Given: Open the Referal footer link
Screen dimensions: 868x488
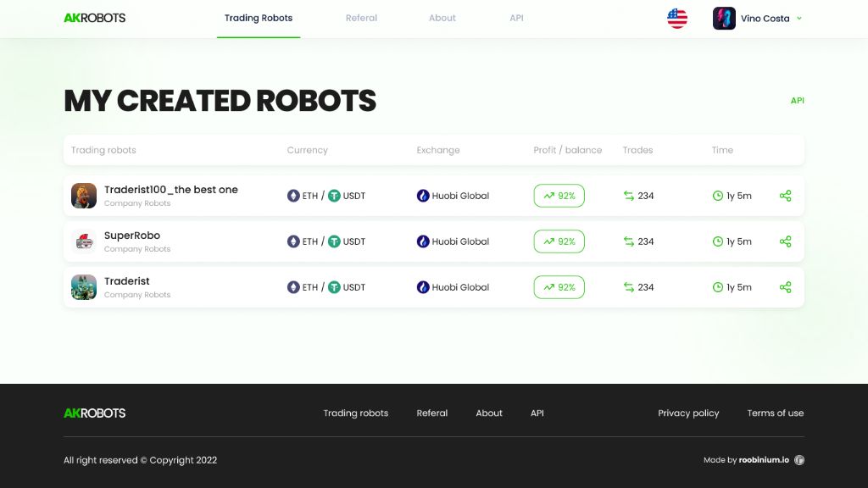Looking at the screenshot, I should (431, 413).
